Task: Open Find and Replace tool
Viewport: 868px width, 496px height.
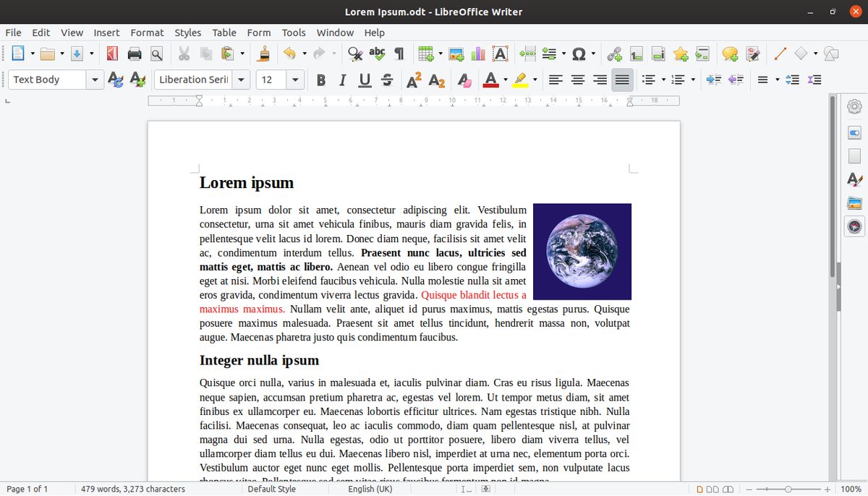Action: click(354, 54)
